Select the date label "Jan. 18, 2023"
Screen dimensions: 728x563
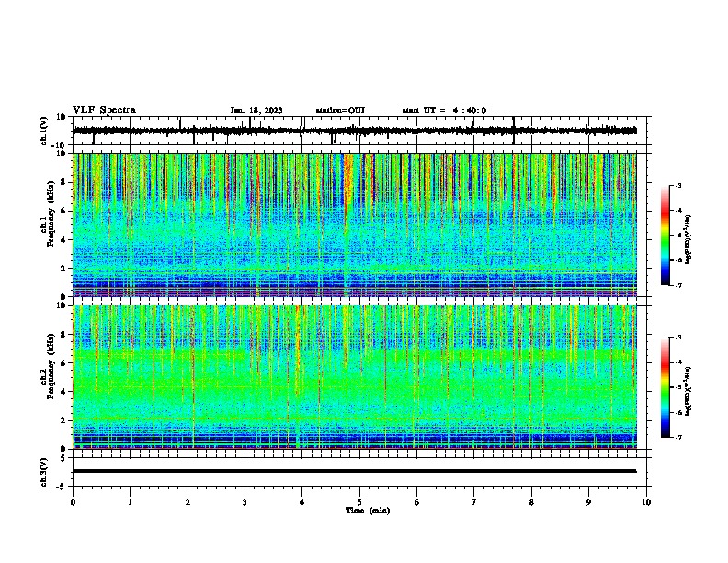[x=256, y=110]
